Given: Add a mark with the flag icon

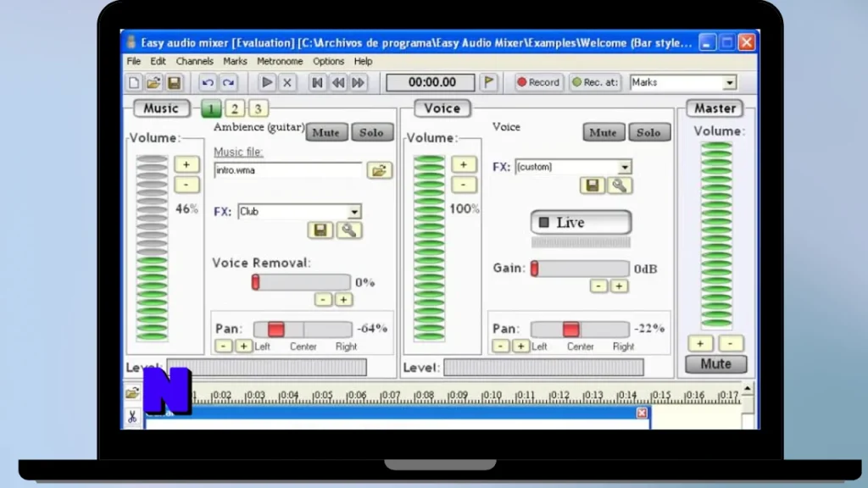Looking at the screenshot, I should pyautogui.click(x=489, y=82).
